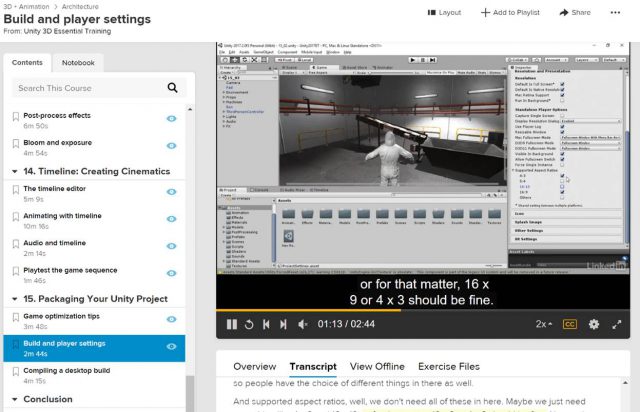This screenshot has width=640, height=412.
Task: Bookmark Post-process effects video
Action: coord(16,117)
